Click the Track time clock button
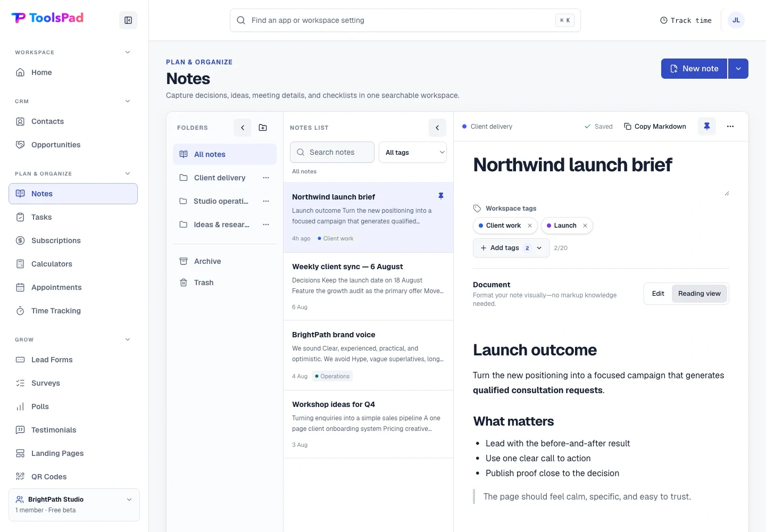766x532 pixels. [x=686, y=20]
